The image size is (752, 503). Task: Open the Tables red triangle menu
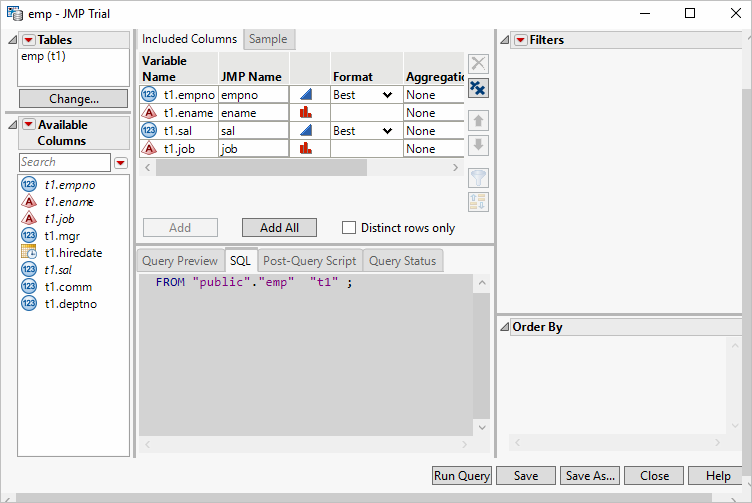pyautogui.click(x=28, y=40)
